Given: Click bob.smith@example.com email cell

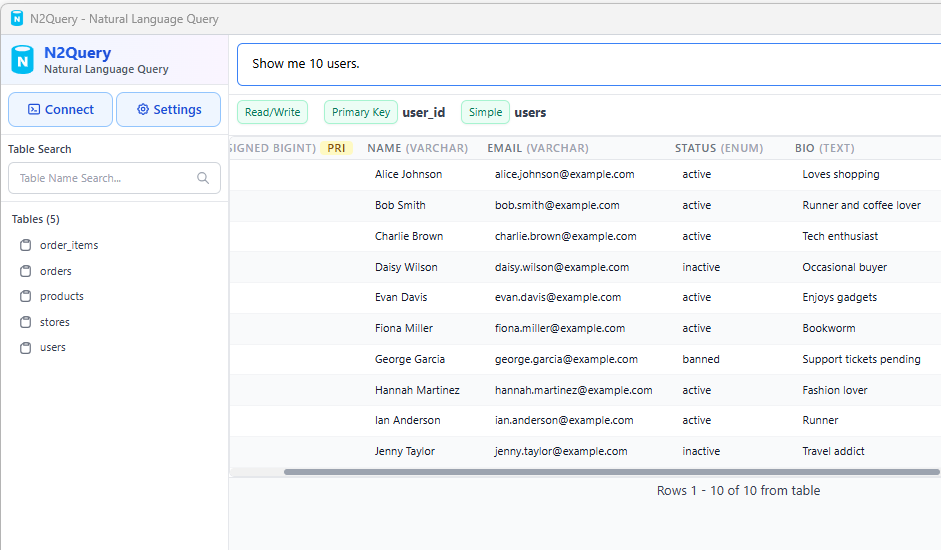Looking at the screenshot, I should coord(557,205).
